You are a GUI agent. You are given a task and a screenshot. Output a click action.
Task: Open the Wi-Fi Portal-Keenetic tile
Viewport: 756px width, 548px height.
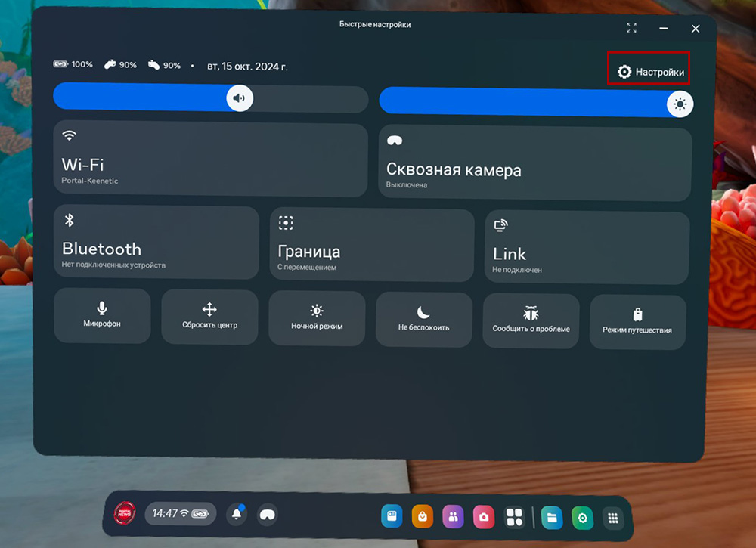210,159
